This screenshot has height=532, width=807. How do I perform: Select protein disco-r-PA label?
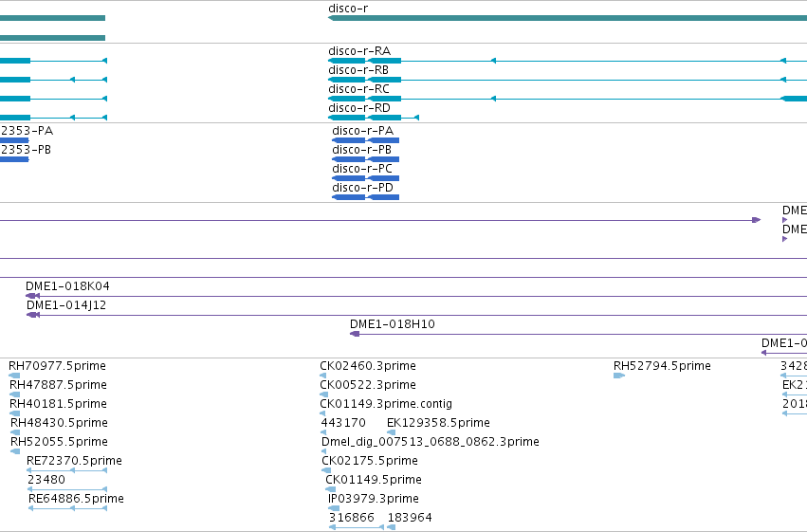363,131
